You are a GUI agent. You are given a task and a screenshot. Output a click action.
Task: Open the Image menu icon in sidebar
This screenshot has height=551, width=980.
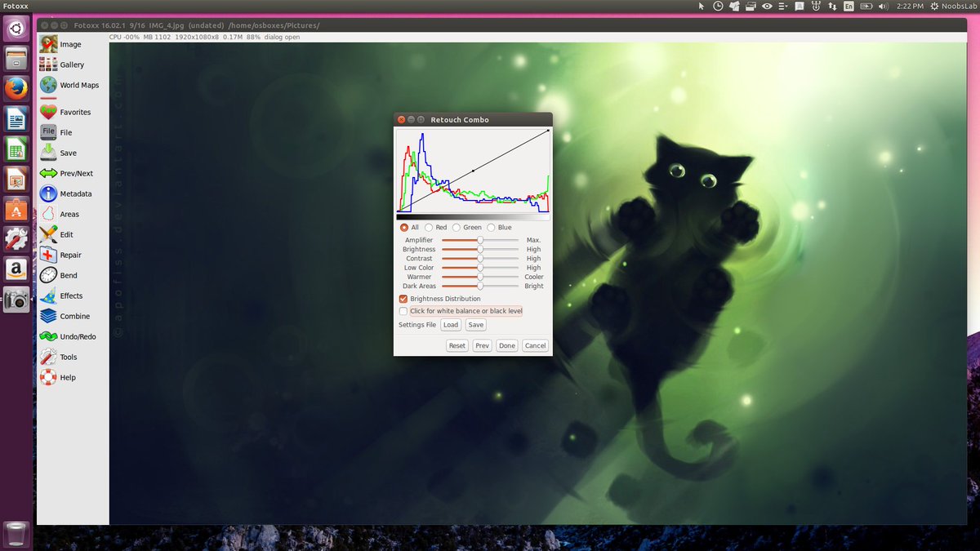48,44
